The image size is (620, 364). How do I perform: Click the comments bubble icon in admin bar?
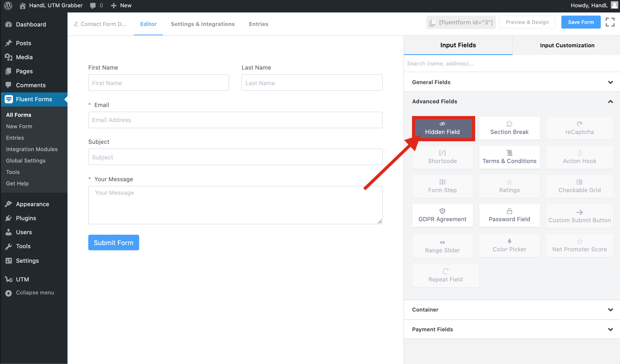pyautogui.click(x=93, y=5)
